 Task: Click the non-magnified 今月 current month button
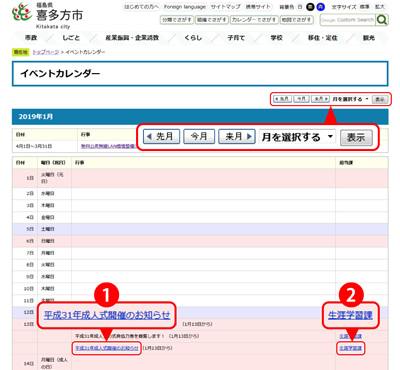[301, 99]
